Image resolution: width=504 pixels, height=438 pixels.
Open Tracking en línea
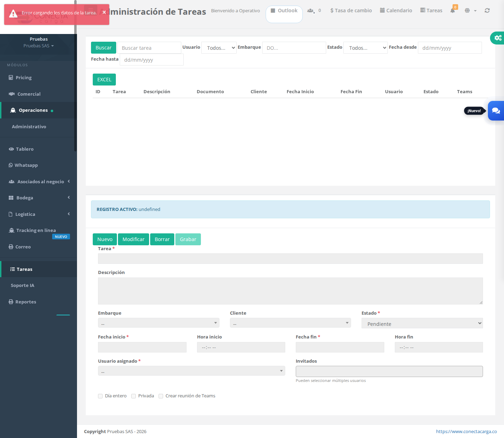coord(38,230)
